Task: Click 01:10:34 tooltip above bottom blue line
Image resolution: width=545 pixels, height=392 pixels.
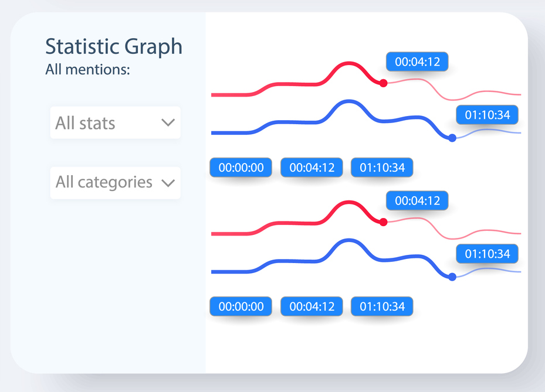Action: coord(488,254)
